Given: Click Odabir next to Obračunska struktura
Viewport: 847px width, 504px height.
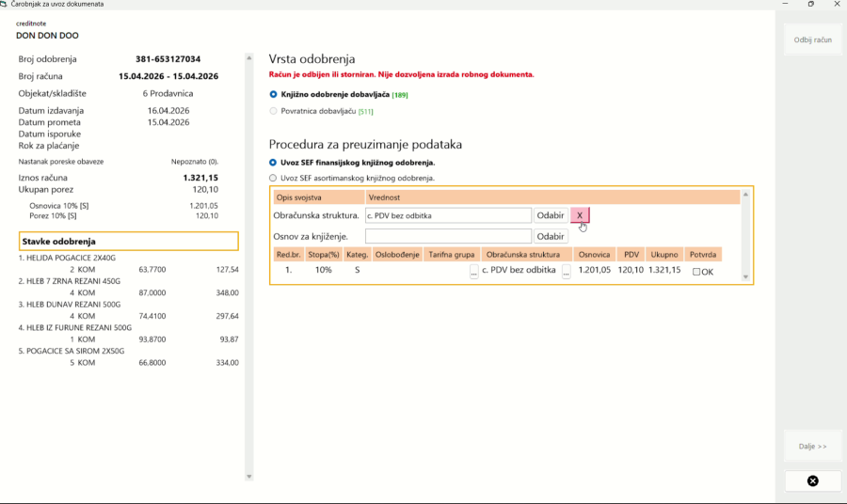Looking at the screenshot, I should 551,215.
